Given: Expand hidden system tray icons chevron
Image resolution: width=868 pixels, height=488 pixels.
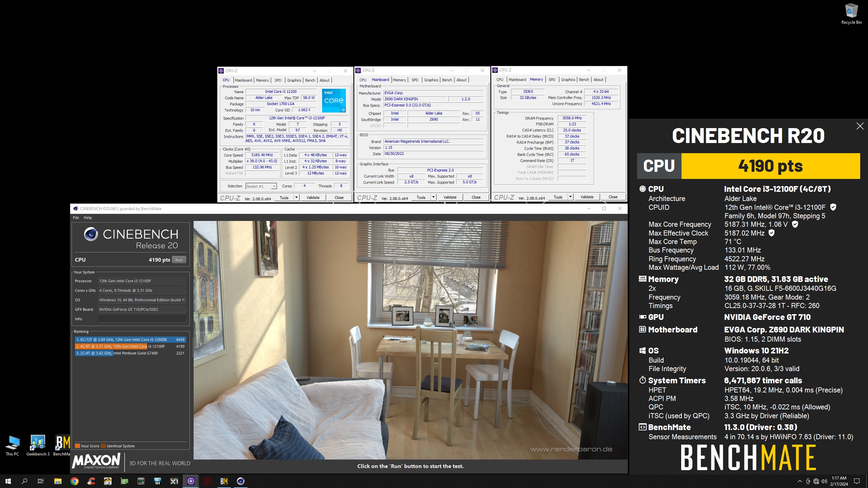Looking at the screenshot, I should [800, 481].
